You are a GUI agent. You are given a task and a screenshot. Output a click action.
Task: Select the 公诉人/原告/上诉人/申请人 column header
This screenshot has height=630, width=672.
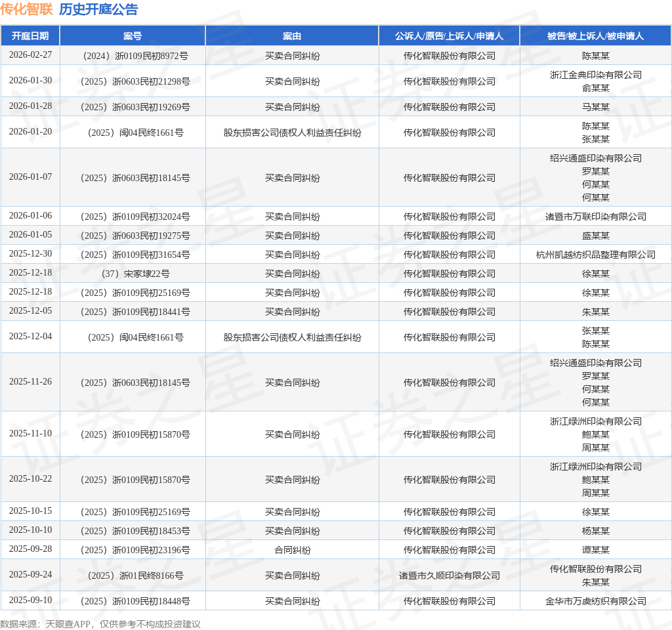[449, 36]
